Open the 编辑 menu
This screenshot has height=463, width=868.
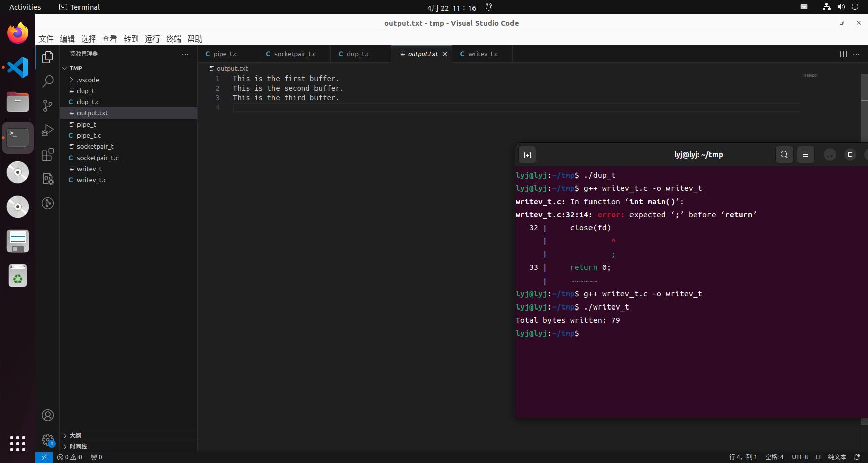click(67, 39)
